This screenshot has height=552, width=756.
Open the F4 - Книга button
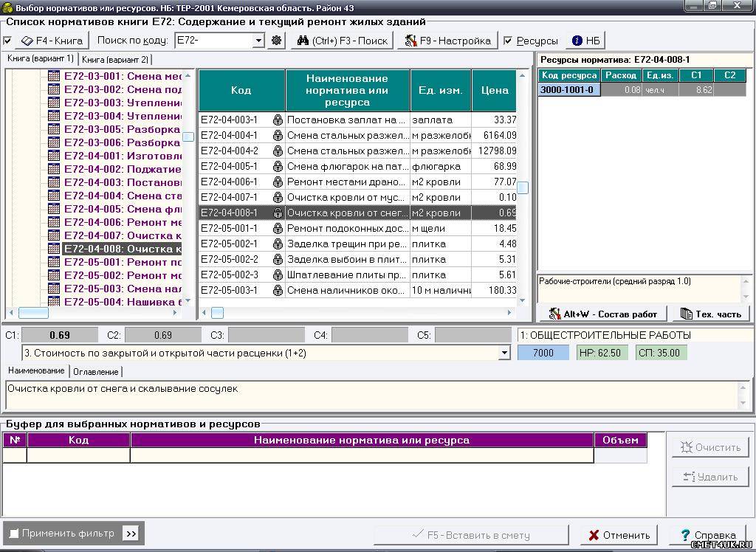52,41
